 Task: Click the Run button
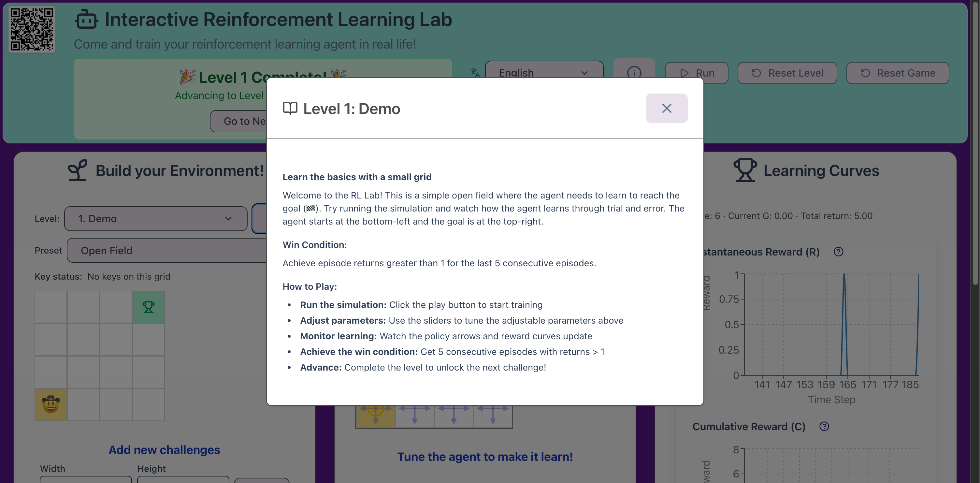pos(696,73)
